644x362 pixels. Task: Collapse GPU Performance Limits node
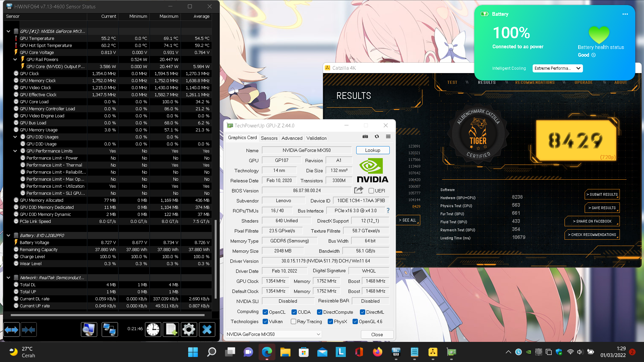click(x=15, y=151)
